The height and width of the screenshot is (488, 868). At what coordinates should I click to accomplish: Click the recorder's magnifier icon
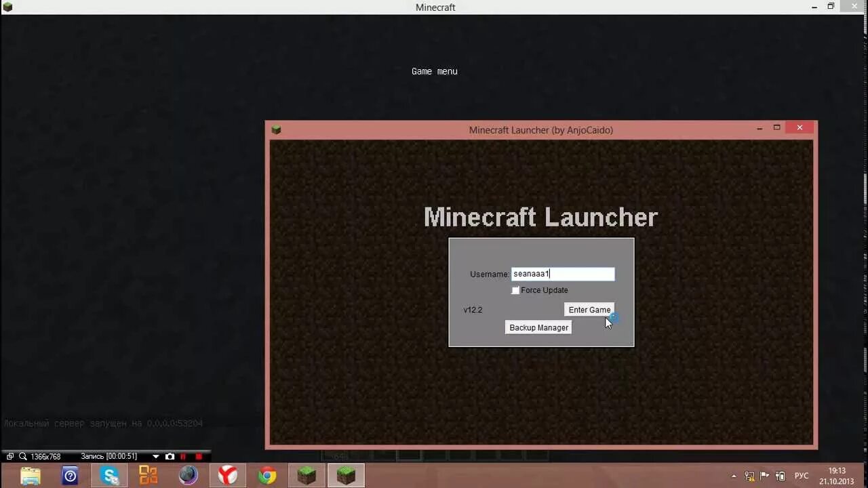(22, 457)
